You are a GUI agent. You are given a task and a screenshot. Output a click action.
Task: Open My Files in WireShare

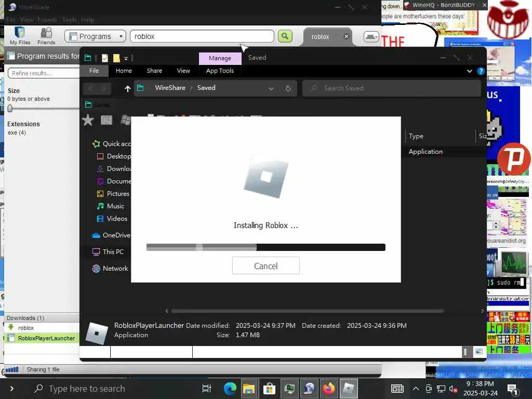(20, 36)
